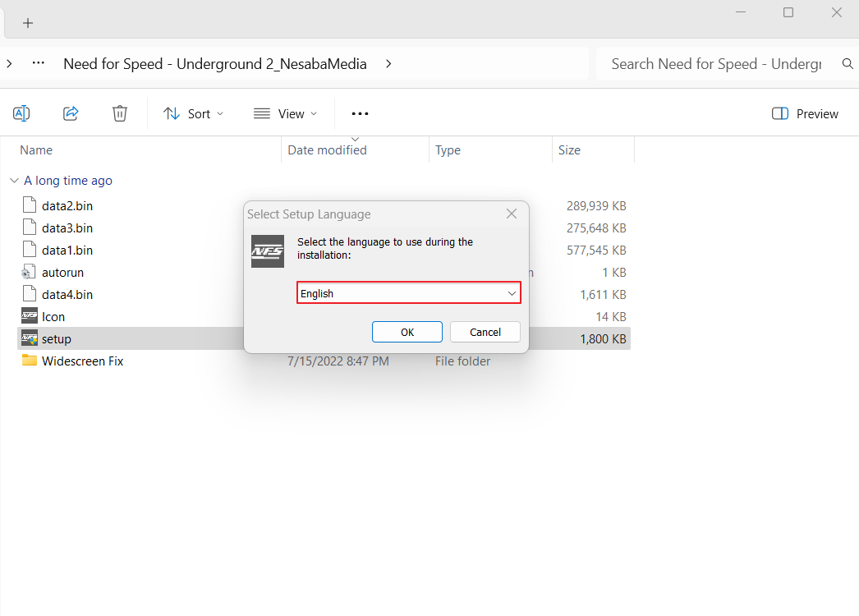Click the size value '289,939 KB'
Viewport: 859px width, 616px height.
[x=596, y=206]
